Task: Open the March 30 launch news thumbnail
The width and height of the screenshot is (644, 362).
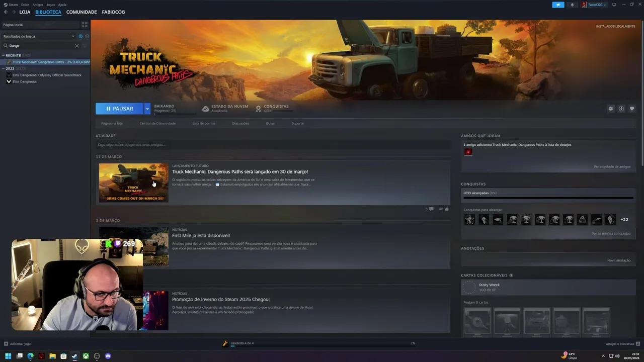Action: coord(133,183)
